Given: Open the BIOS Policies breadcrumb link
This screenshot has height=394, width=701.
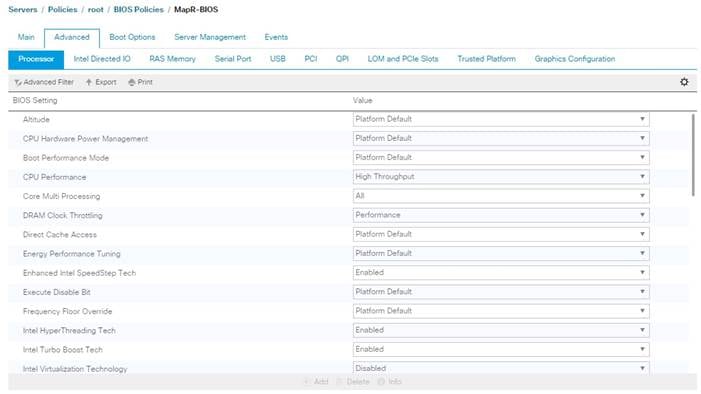Looking at the screenshot, I should (139, 9).
